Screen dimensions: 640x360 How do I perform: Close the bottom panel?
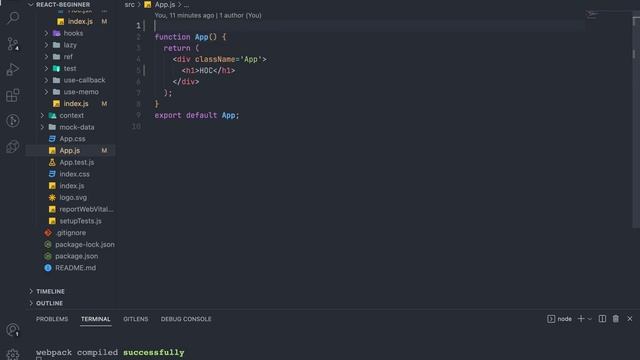pos(629,319)
